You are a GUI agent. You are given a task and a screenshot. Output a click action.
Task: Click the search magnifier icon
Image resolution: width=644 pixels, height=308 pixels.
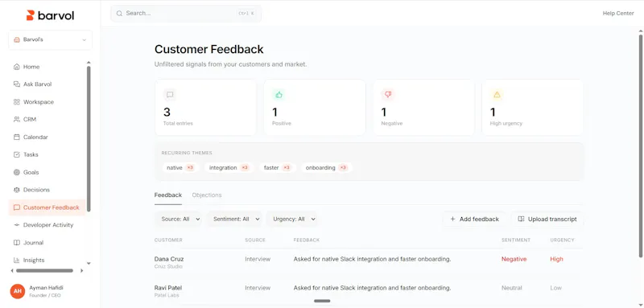[119, 14]
